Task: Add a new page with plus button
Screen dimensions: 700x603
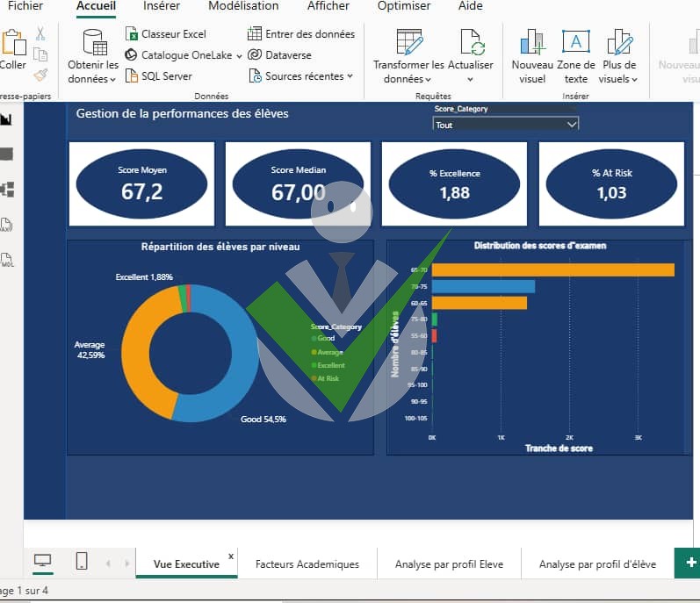Action: pos(689,563)
